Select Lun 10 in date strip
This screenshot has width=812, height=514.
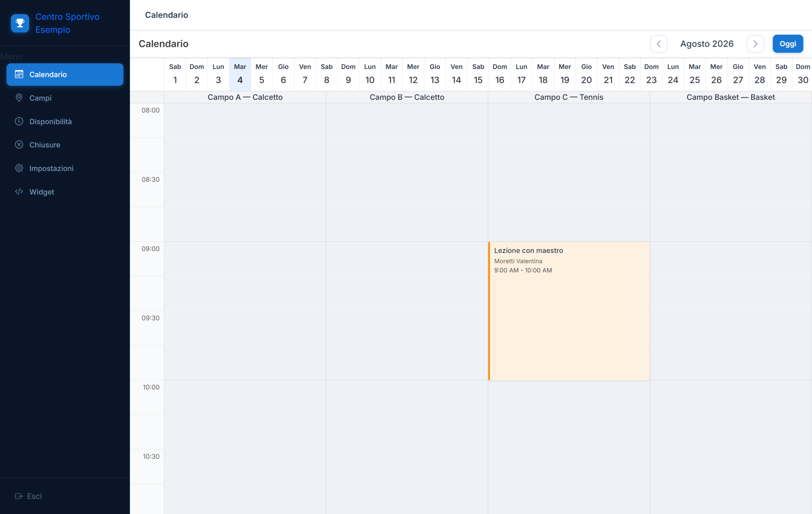[x=370, y=74]
